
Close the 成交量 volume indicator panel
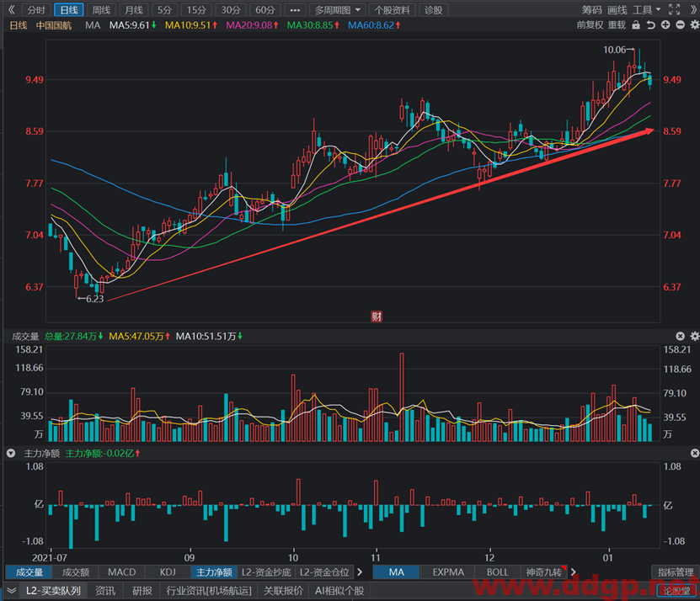point(680,336)
